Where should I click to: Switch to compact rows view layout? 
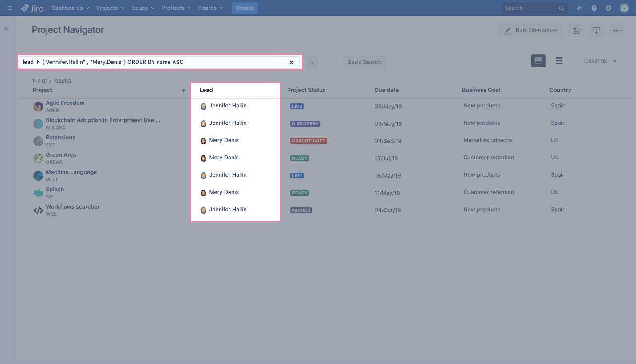point(559,60)
